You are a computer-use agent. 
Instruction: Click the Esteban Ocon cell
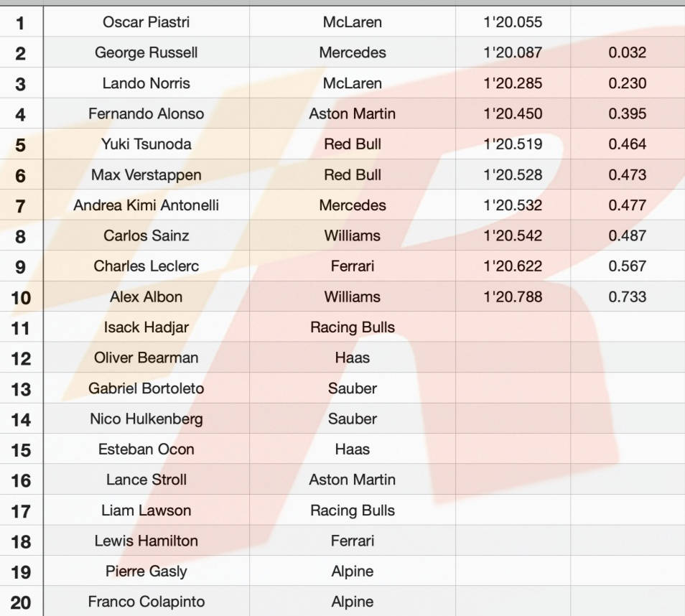(x=146, y=449)
